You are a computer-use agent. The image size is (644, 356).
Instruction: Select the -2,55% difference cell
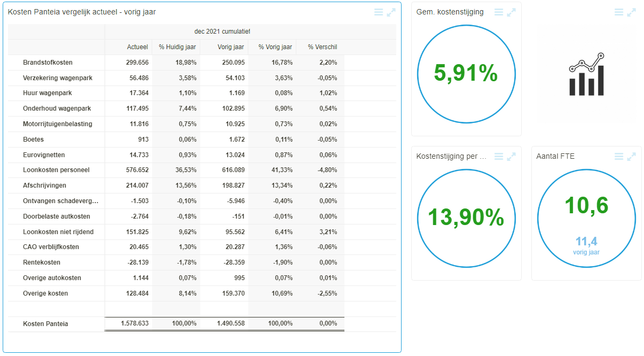click(327, 293)
